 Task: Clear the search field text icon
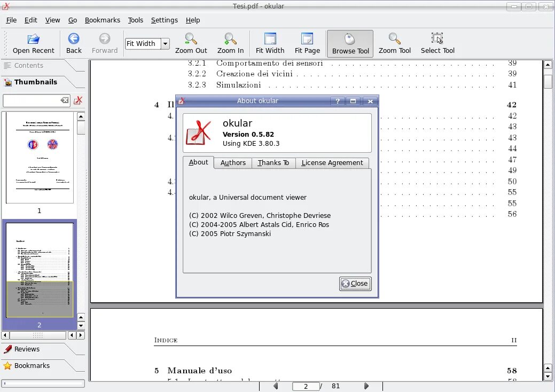click(x=65, y=100)
